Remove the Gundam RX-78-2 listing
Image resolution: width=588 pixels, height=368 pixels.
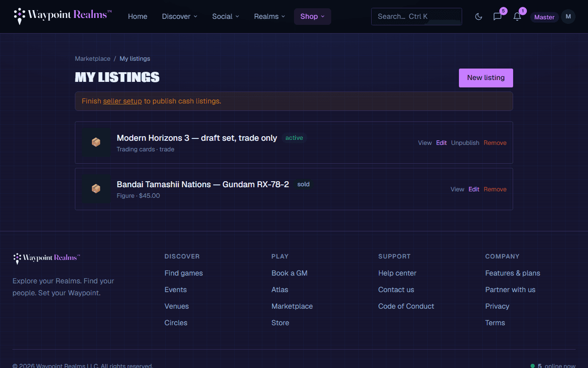click(x=495, y=190)
